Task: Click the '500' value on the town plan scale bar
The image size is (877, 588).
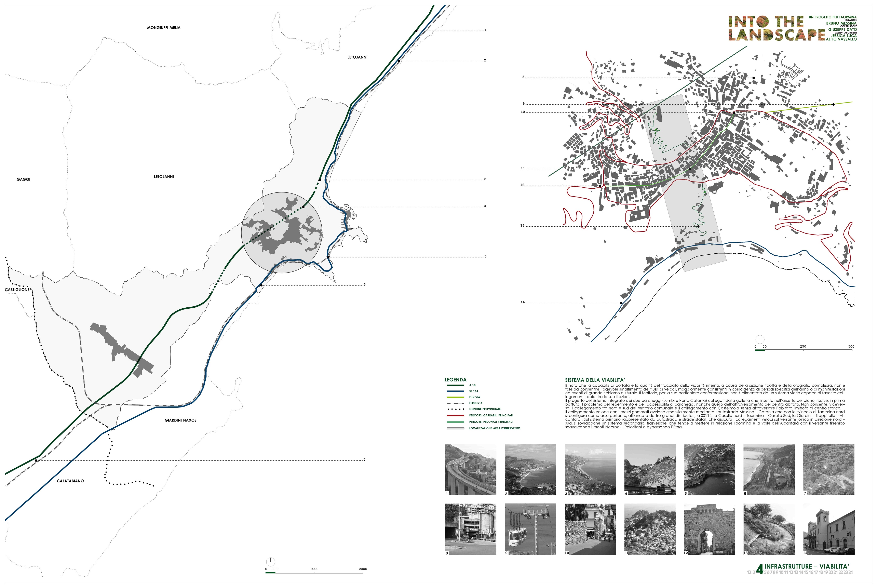Action: [x=851, y=347]
